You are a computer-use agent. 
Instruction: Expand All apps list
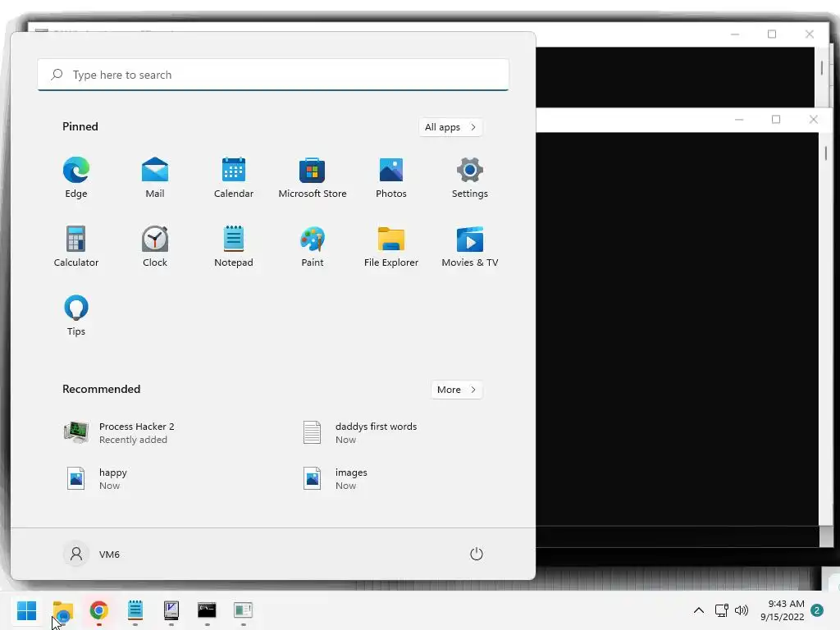tap(450, 127)
